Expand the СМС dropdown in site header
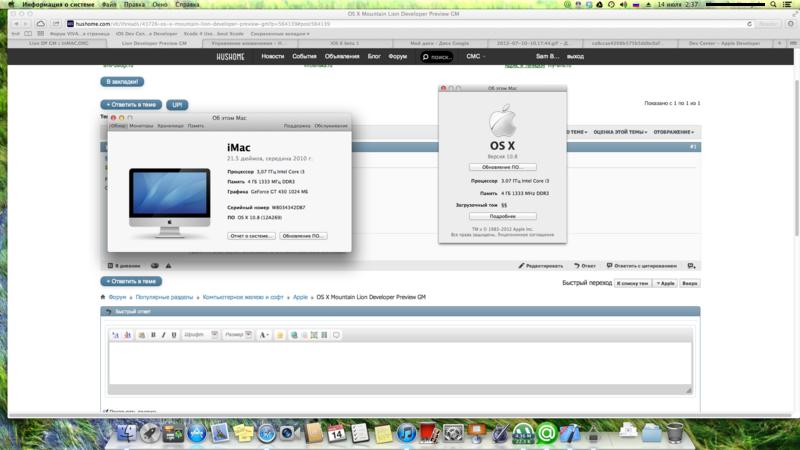The height and width of the screenshot is (450, 800). click(476, 57)
